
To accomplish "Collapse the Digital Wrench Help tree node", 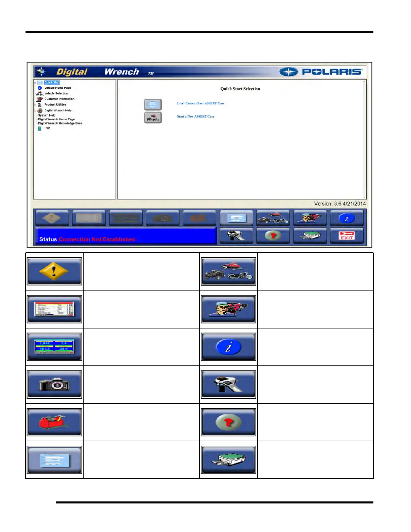I will click(x=35, y=110).
